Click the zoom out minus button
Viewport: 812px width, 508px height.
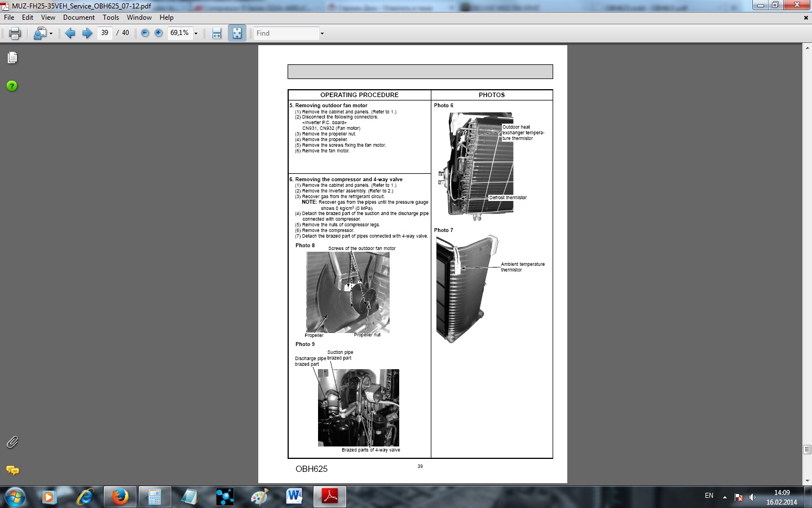pos(145,33)
